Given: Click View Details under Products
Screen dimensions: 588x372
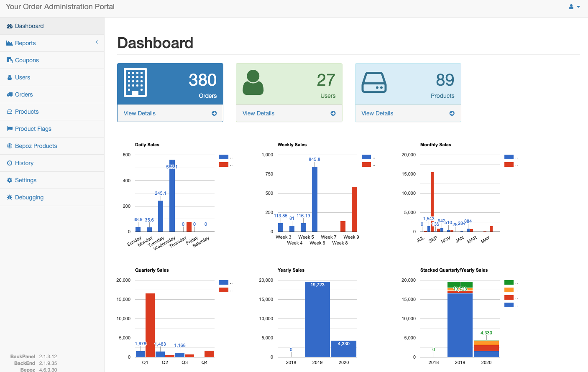Looking at the screenshot, I should (377, 113).
